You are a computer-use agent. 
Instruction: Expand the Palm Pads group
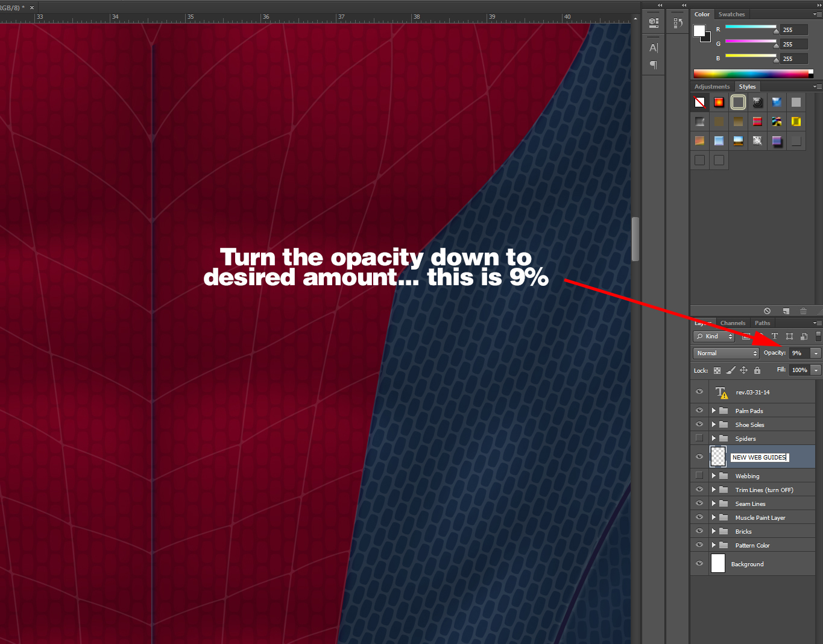pos(714,411)
